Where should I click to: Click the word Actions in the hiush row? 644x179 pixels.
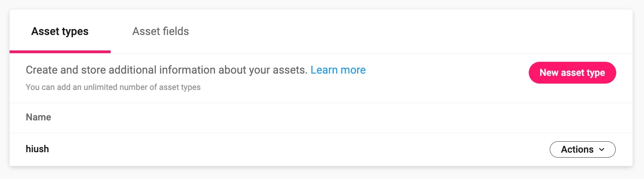[577, 149]
